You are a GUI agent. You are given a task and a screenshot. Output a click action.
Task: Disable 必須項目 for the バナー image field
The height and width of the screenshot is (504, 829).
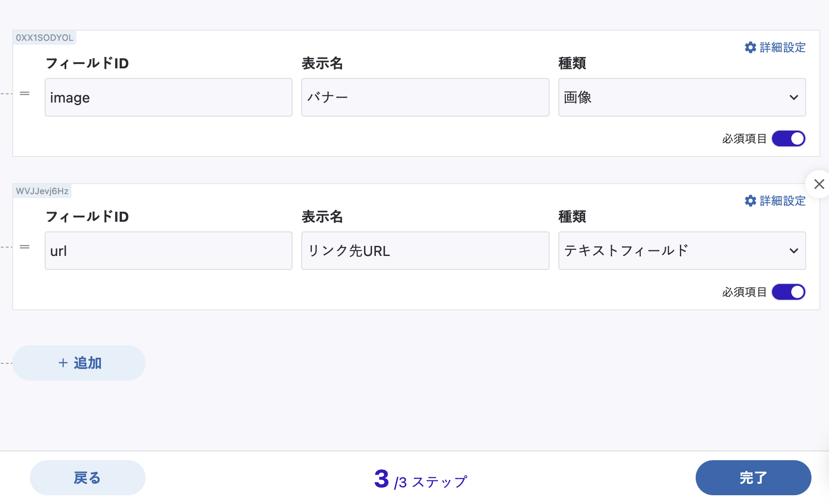click(788, 138)
